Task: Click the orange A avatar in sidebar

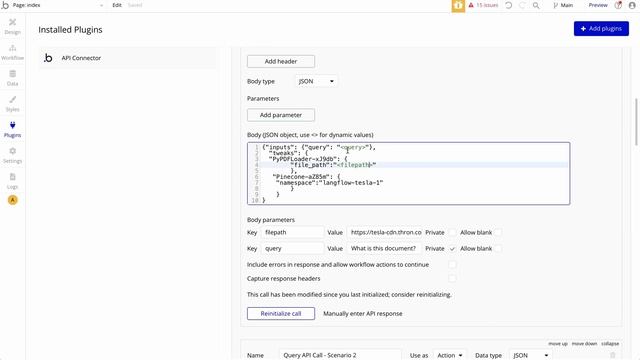Action: pyautogui.click(x=13, y=200)
